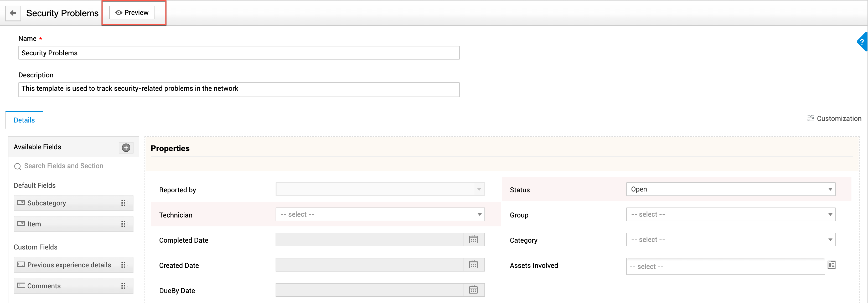Click the Custom Fields label
The width and height of the screenshot is (868, 303).
(x=36, y=247)
